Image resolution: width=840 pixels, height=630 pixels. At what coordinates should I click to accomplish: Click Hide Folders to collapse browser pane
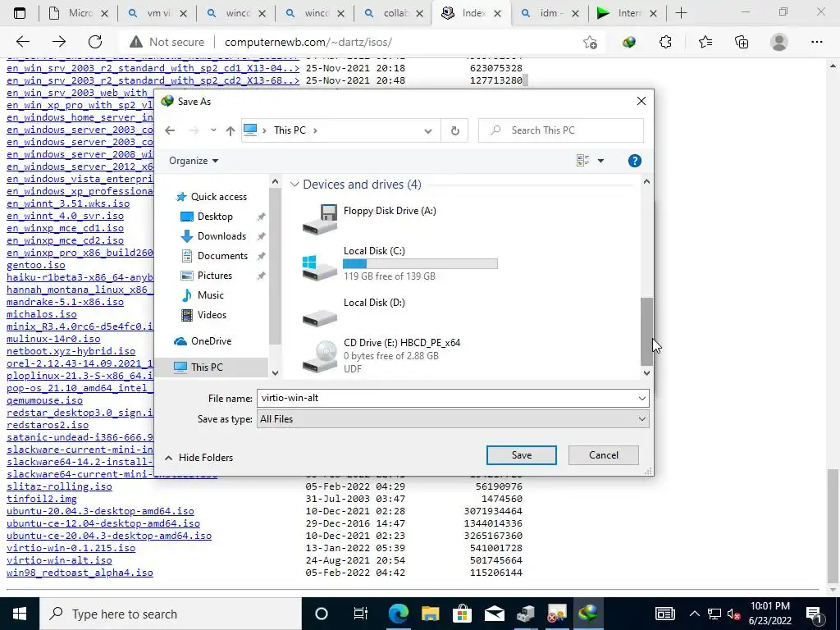(199, 458)
